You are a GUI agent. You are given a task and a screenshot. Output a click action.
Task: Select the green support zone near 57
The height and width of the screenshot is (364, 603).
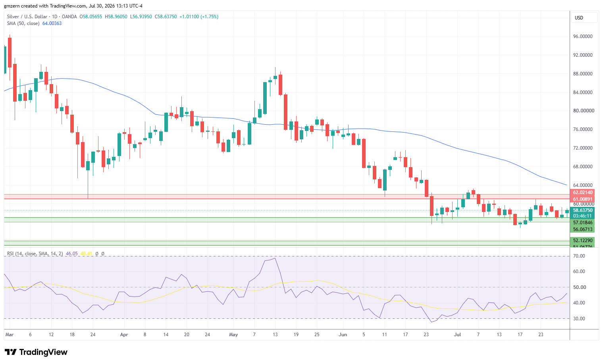(x=287, y=220)
